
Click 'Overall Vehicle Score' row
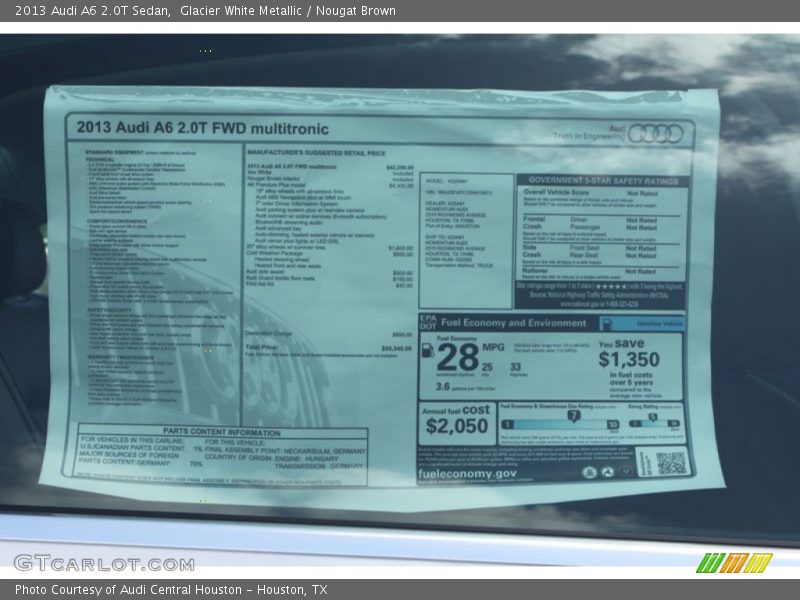[590, 193]
